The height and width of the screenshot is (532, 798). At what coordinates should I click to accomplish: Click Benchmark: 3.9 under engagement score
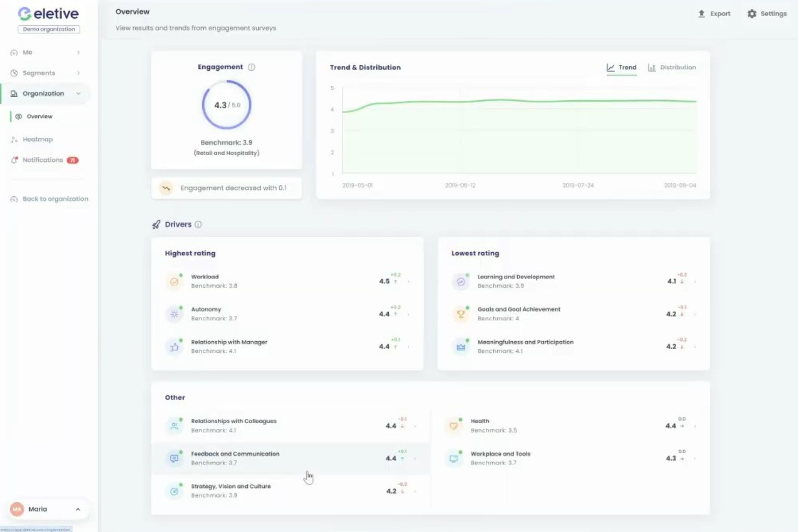(226, 143)
